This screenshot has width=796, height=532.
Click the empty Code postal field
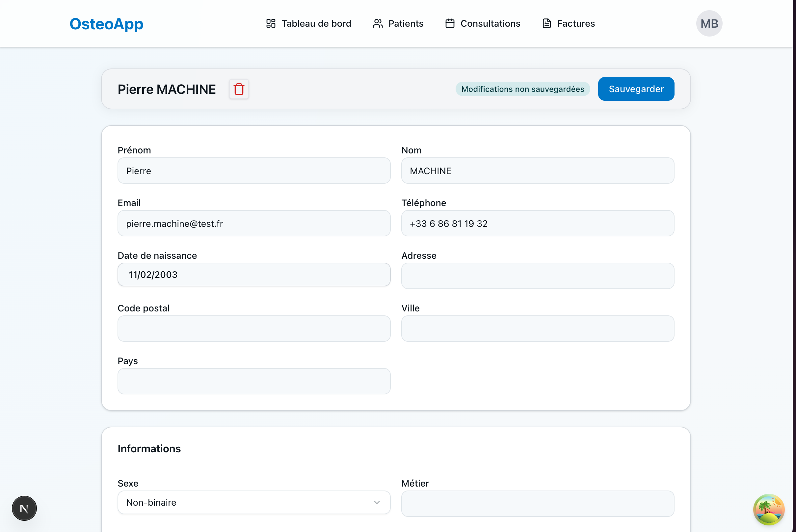click(x=253, y=329)
